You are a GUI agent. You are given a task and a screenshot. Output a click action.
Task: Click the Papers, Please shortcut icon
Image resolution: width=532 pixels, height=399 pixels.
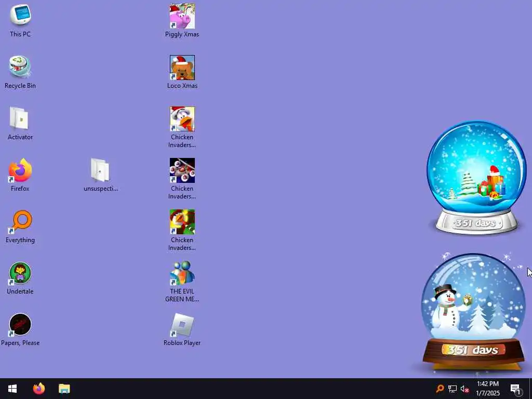click(x=20, y=329)
